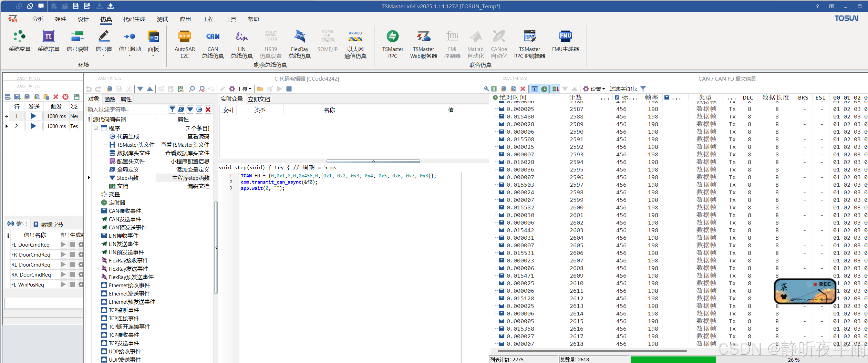Click the find magnifier icon in code editor toolbar
The image size is (868, 363).
pyautogui.click(x=192, y=89)
